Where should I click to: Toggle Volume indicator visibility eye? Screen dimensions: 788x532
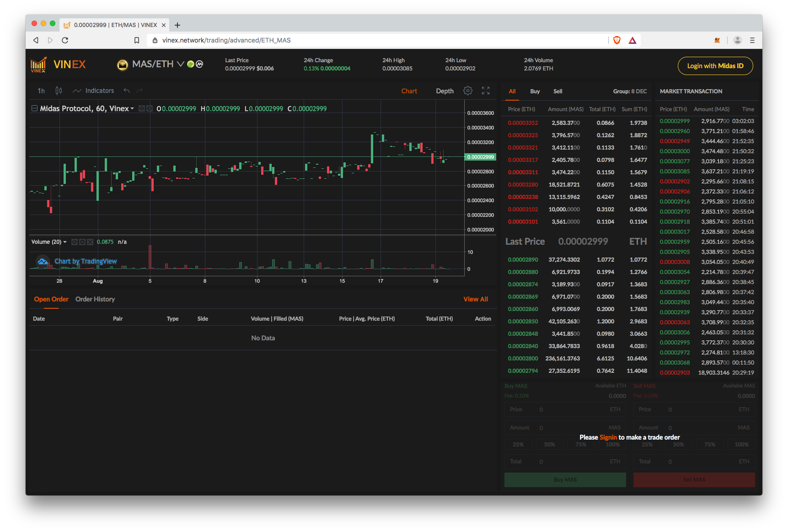75,242
